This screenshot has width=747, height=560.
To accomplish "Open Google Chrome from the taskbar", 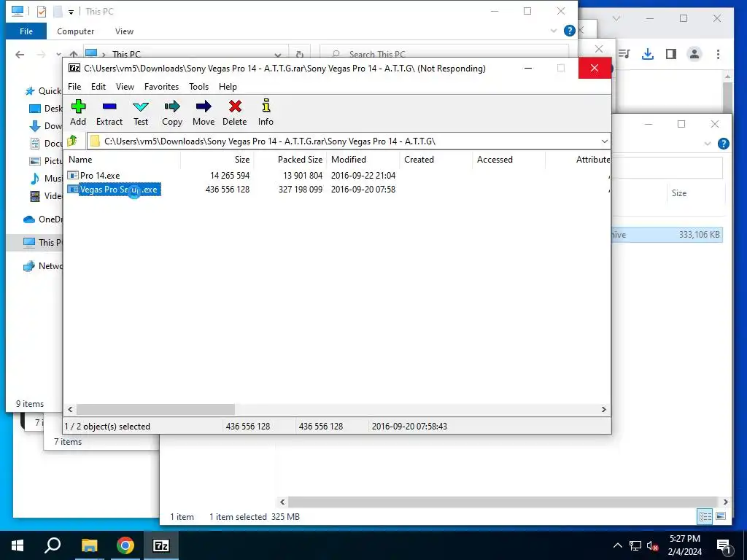I will (125, 545).
